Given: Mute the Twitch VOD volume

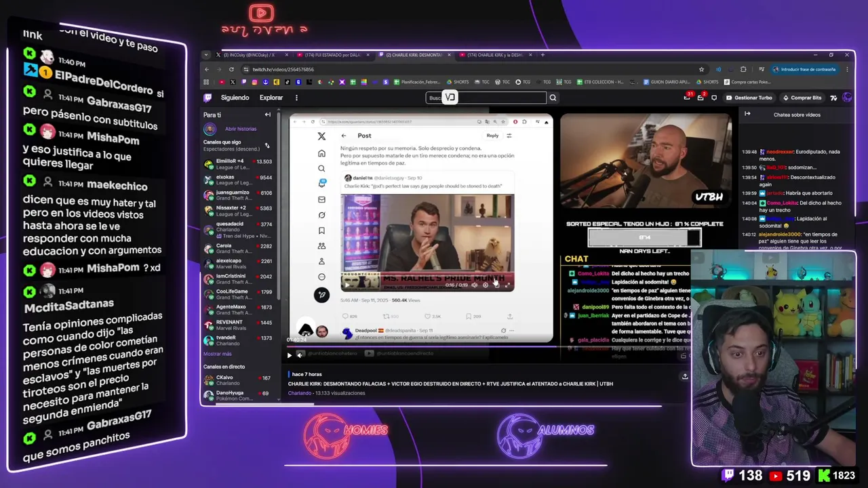Looking at the screenshot, I should (x=300, y=355).
